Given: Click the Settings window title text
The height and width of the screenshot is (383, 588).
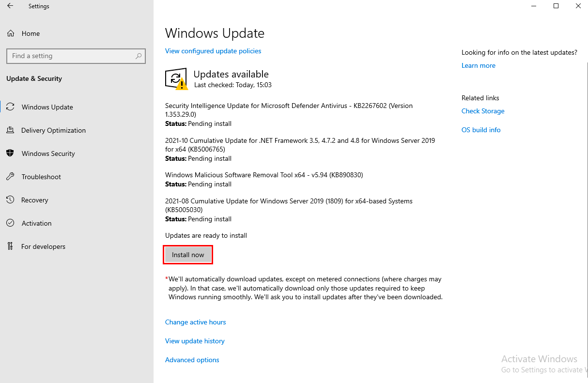Looking at the screenshot, I should pyautogui.click(x=39, y=6).
